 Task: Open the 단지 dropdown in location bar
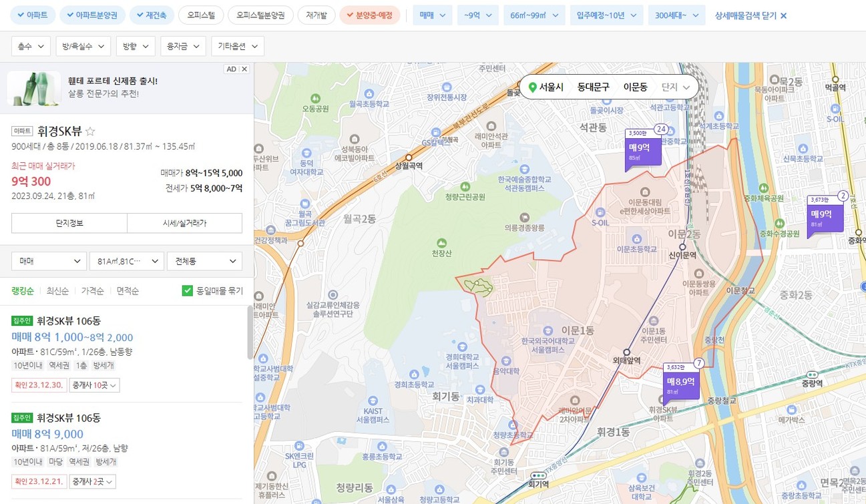(676, 87)
